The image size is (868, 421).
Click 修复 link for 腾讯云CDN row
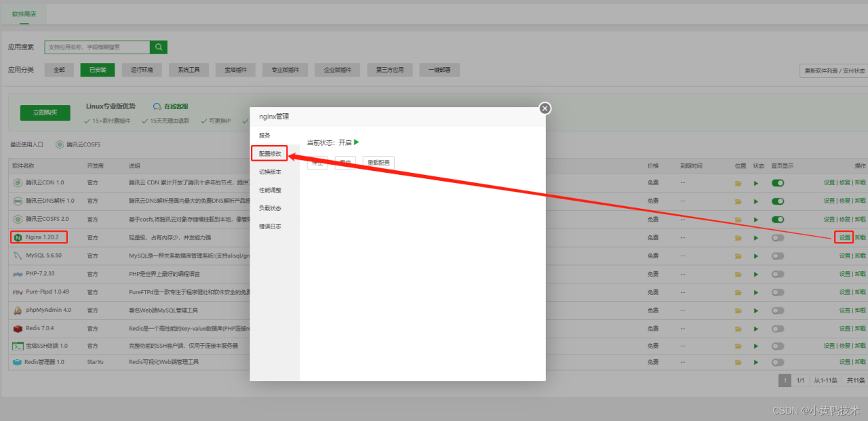[x=844, y=183]
